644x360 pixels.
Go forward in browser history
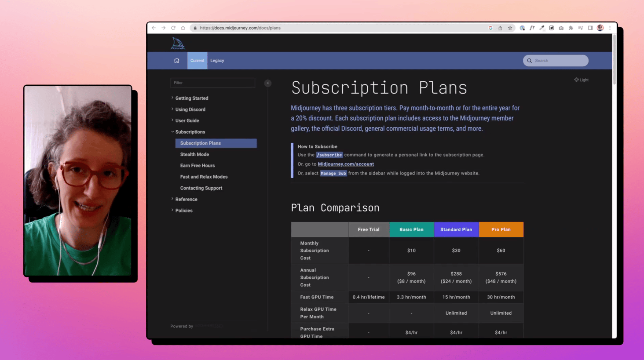(163, 28)
